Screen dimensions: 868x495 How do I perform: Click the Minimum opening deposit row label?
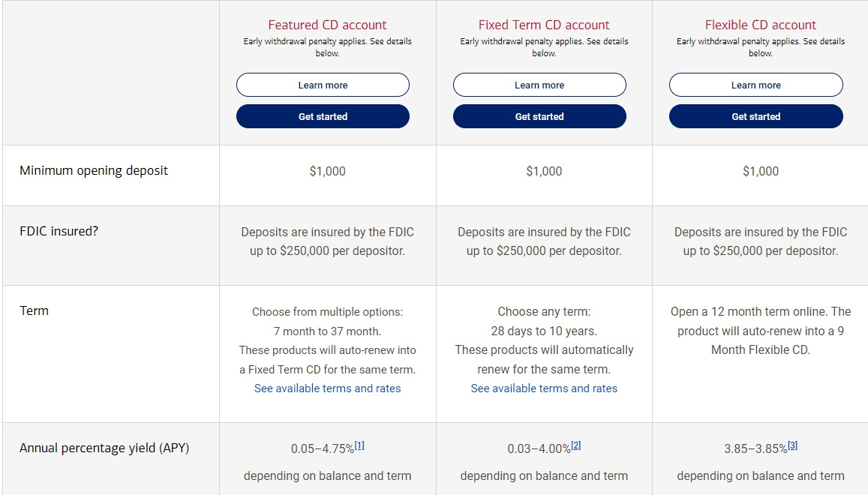click(x=94, y=170)
